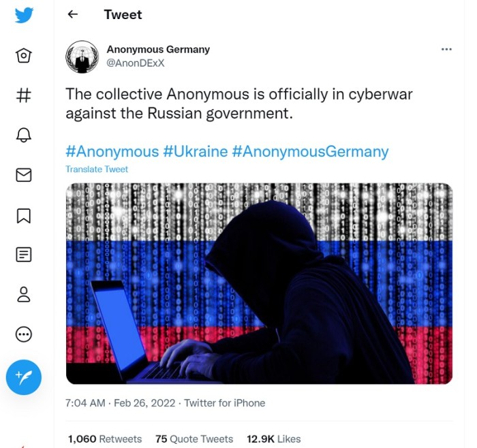Open the Notifications bell icon
Viewport: 477px width, 448px height.
click(24, 135)
